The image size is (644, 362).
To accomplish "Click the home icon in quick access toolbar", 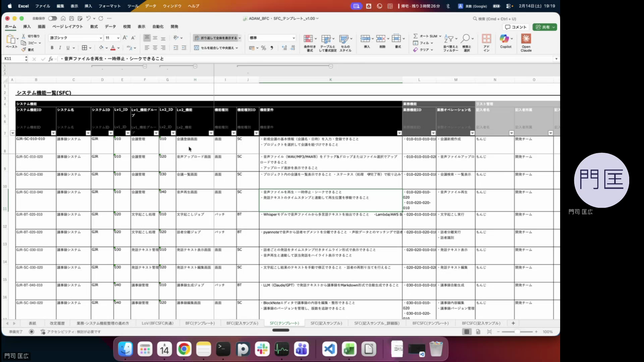I will pos(63,18).
